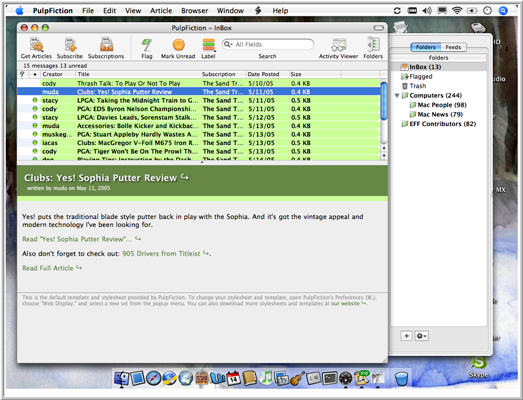523x400 pixels.
Task: Sort by the flag column header
Action: pyautogui.click(x=23, y=74)
